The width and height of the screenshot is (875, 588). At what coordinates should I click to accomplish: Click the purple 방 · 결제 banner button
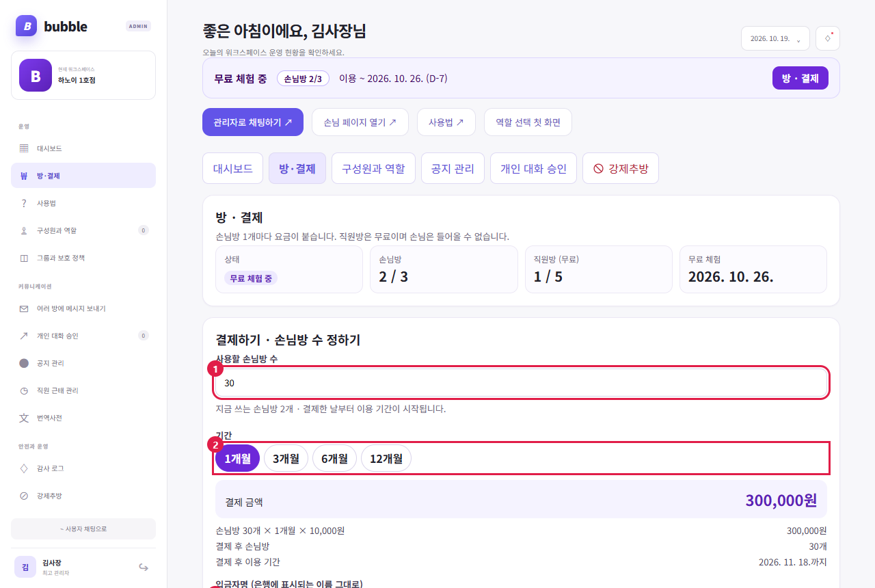pyautogui.click(x=800, y=78)
